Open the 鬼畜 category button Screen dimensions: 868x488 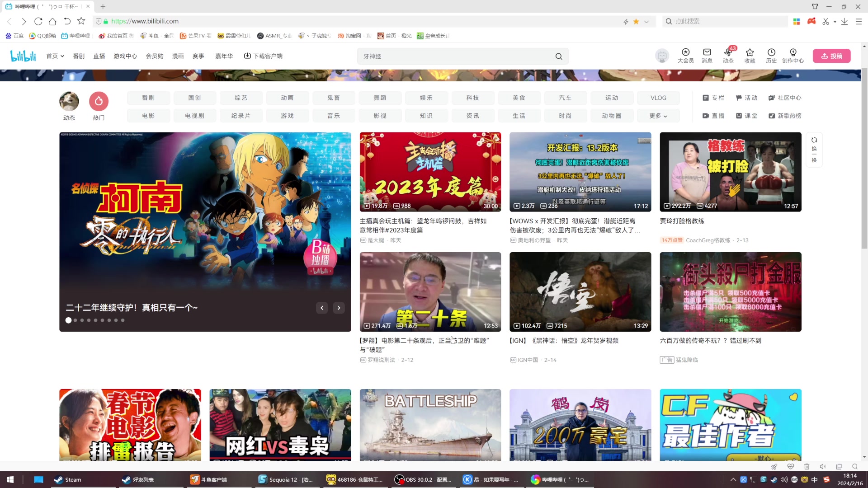pyautogui.click(x=334, y=98)
